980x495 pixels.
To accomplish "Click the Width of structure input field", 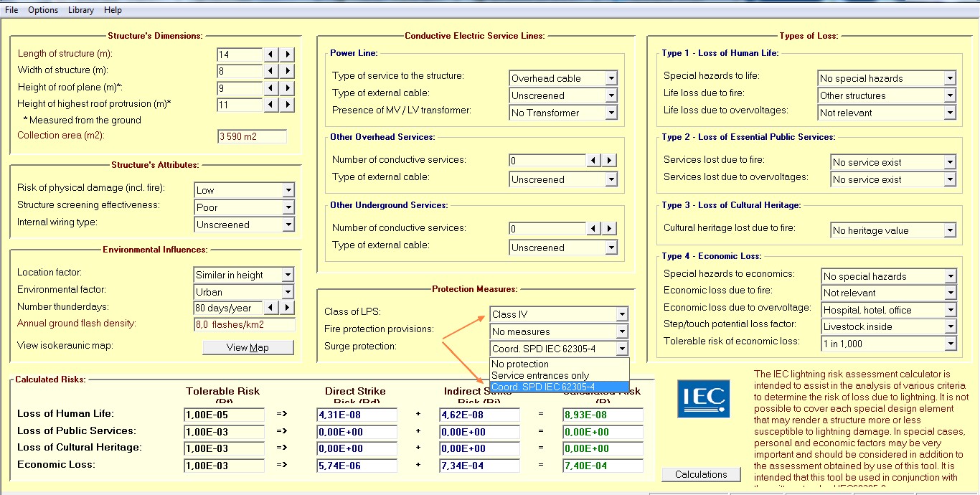I will [239, 71].
